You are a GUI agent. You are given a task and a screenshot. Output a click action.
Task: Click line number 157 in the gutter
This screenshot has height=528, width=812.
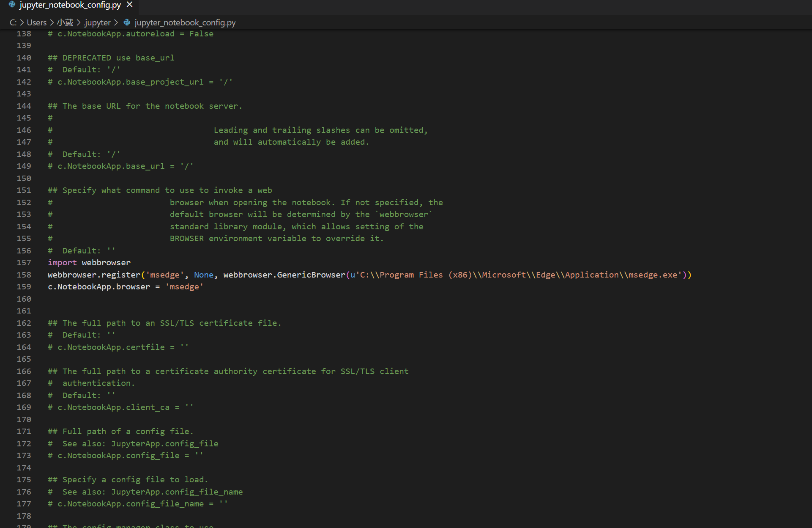click(x=24, y=263)
